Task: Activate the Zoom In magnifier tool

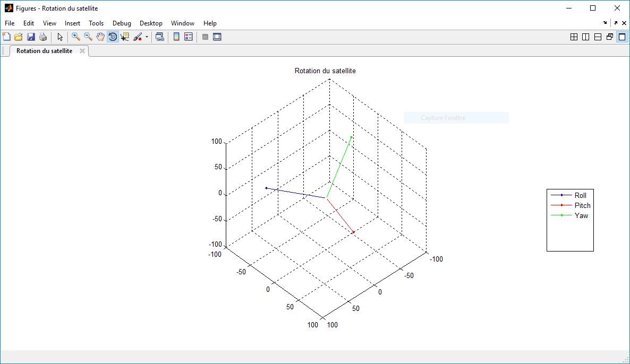Action: 75,37
